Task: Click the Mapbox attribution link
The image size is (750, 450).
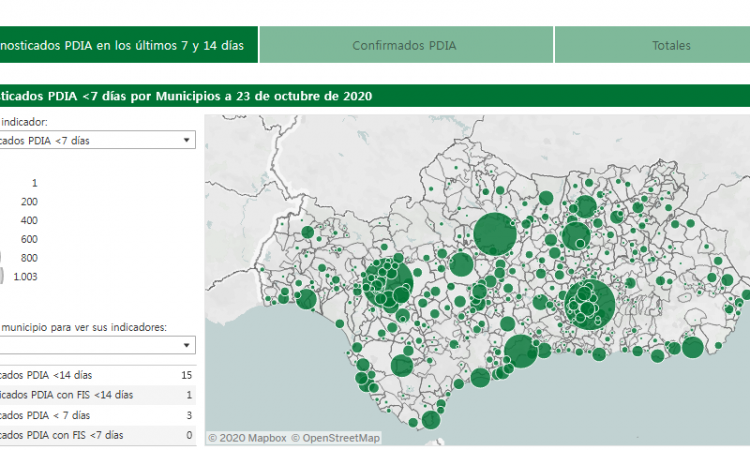Action: tap(247, 437)
